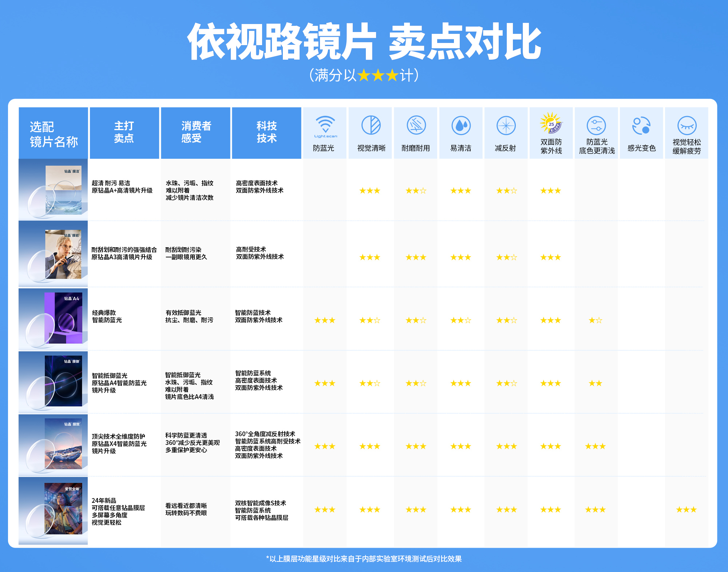Click the 易清洁 water drops icon
The image size is (728, 572).
coord(461,126)
